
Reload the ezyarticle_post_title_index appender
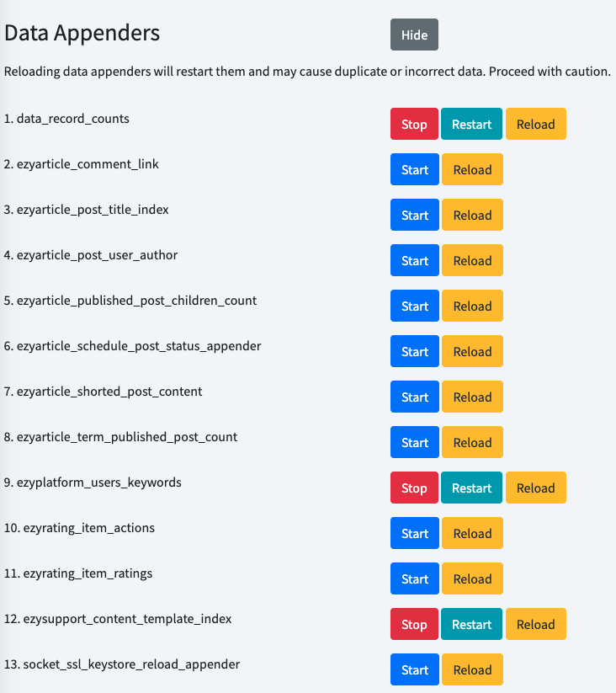[x=472, y=215]
